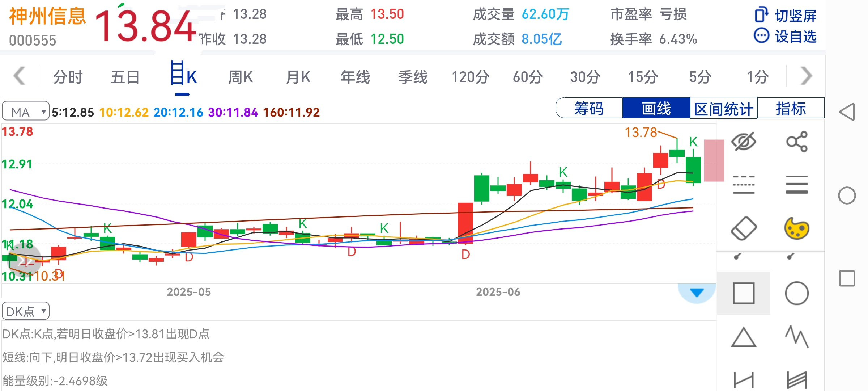Select the dashed line style icon
The width and height of the screenshot is (868, 391).
point(744,185)
